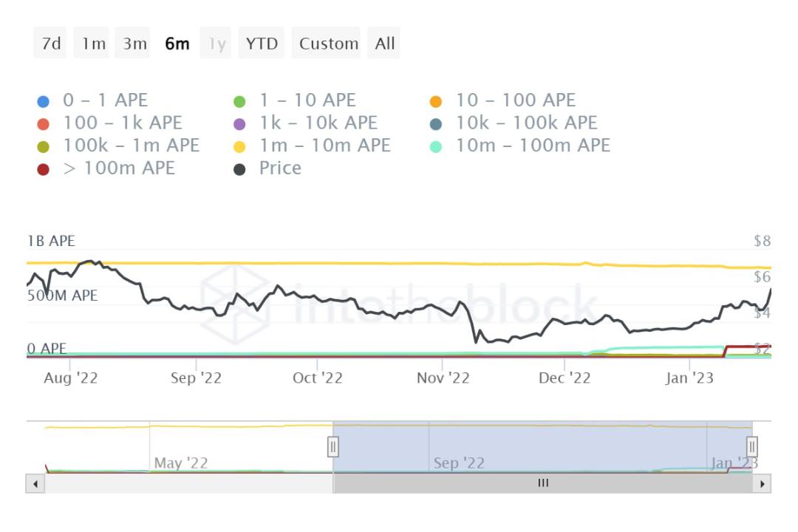Click the left range selector handle

pyautogui.click(x=333, y=446)
